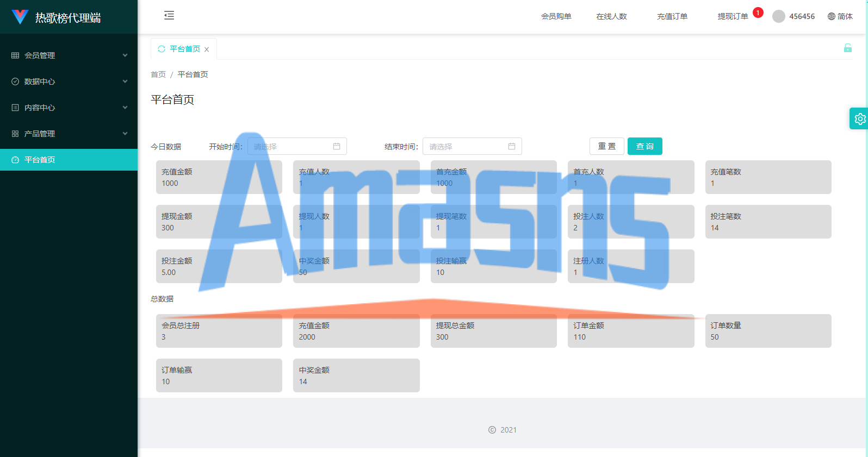Expand the 数据中心 menu
Screen dimensions: 868x457
[69, 82]
